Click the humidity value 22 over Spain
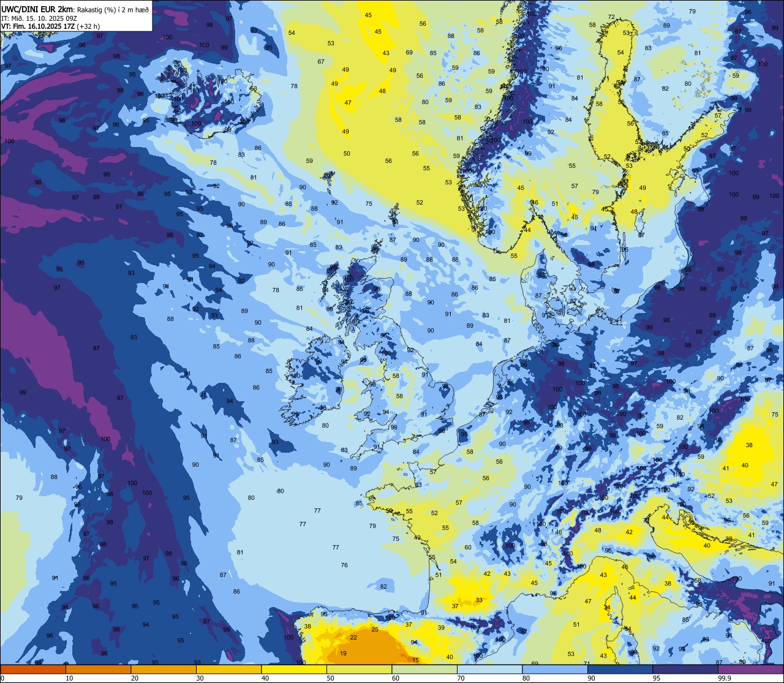Screen dimensions: 784x683 (x=353, y=638)
